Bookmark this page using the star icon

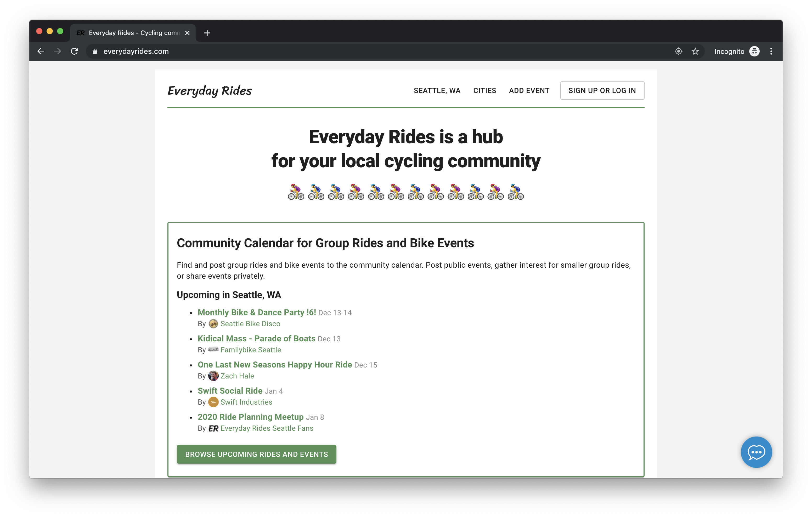tap(695, 51)
